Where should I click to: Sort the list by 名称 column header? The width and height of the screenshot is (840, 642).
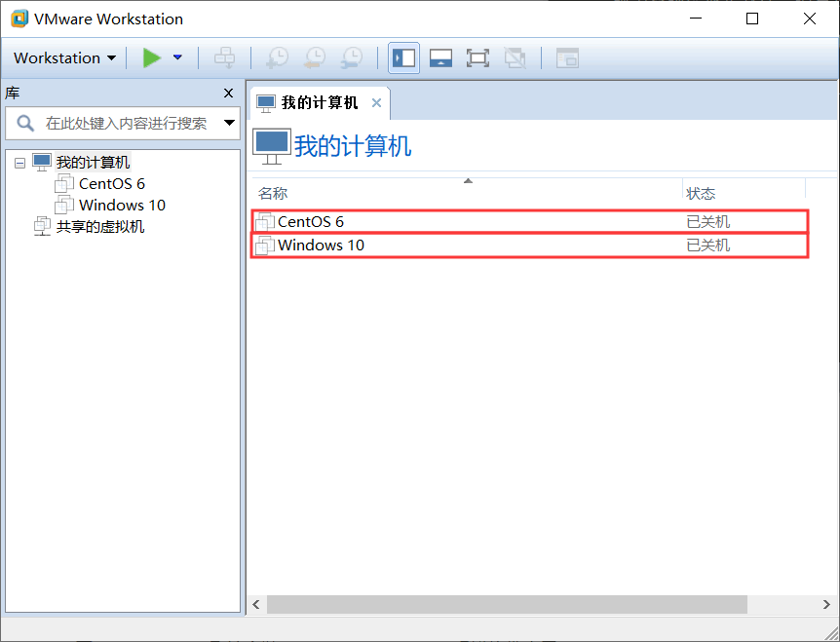point(273,193)
